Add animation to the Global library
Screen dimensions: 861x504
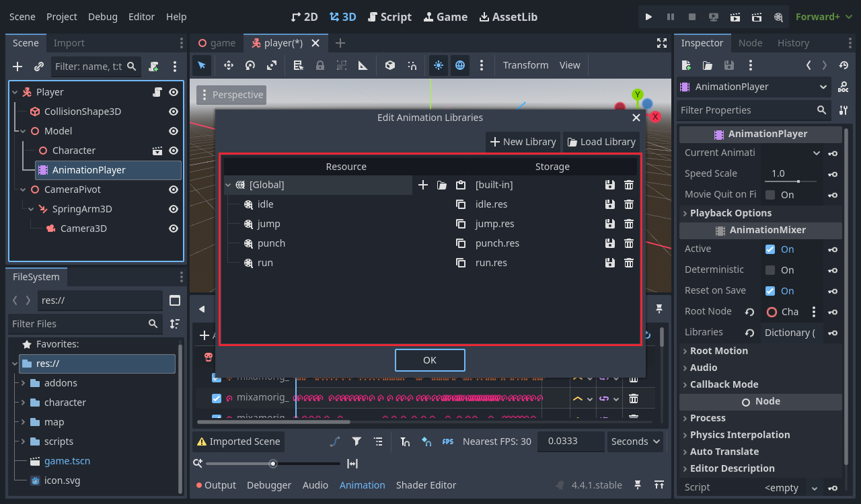[x=423, y=185]
